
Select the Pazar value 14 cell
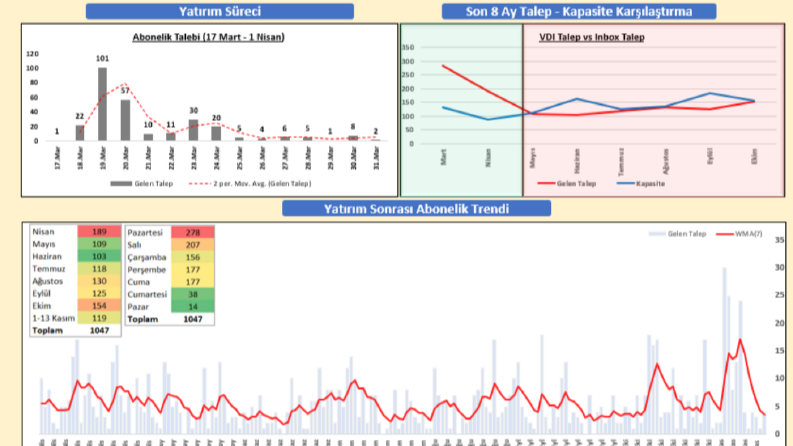click(193, 306)
